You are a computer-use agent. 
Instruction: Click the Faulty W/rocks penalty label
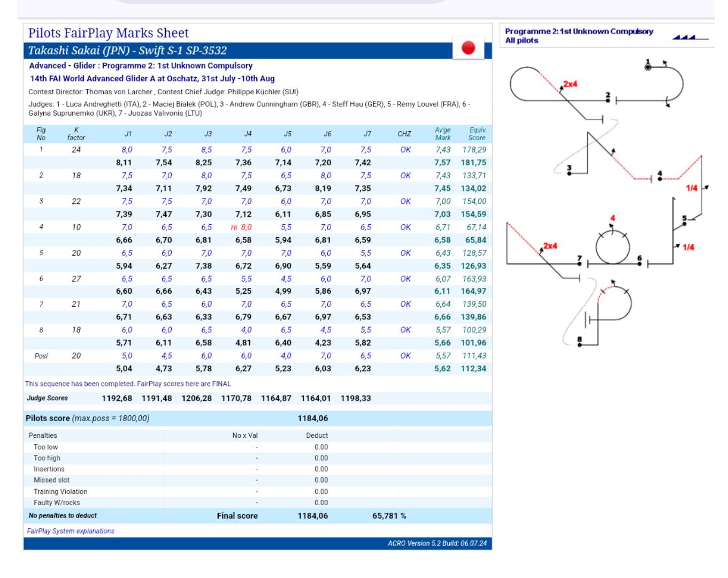point(57,503)
